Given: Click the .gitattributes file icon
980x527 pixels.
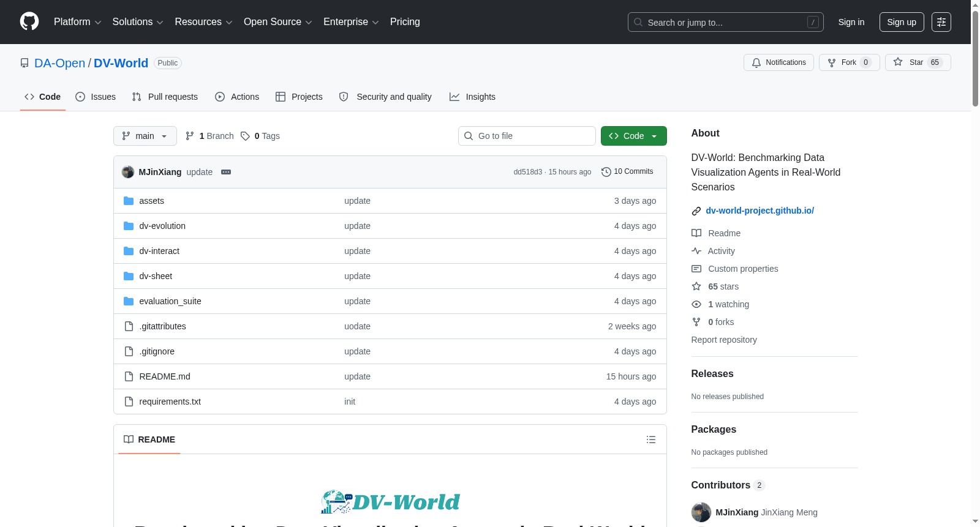Looking at the screenshot, I should point(129,326).
